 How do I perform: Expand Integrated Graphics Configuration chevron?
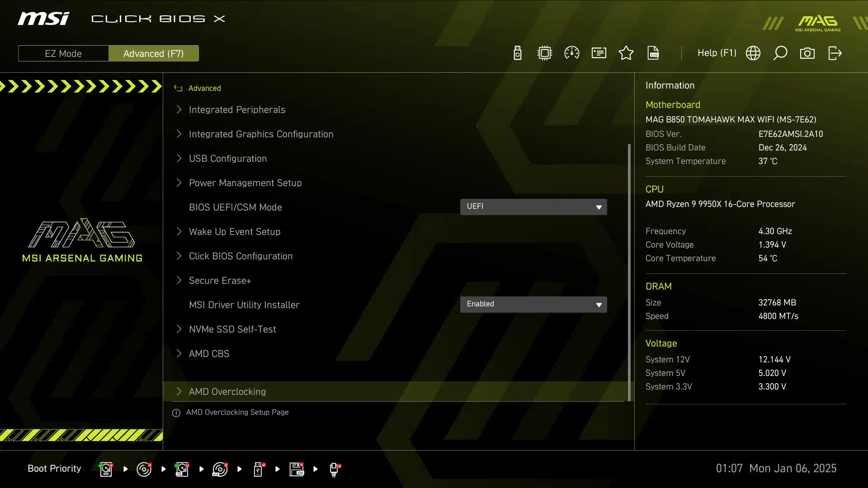179,134
